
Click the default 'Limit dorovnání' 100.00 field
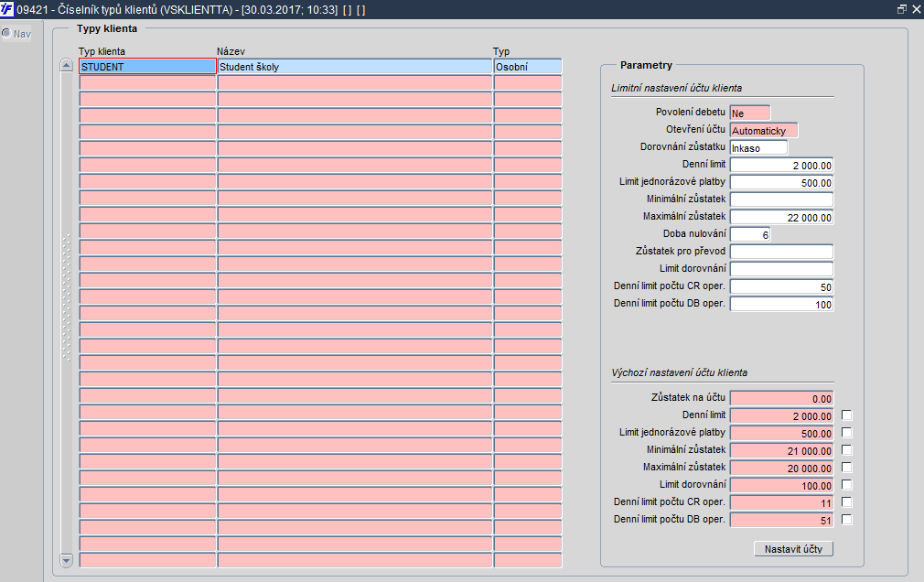781,485
